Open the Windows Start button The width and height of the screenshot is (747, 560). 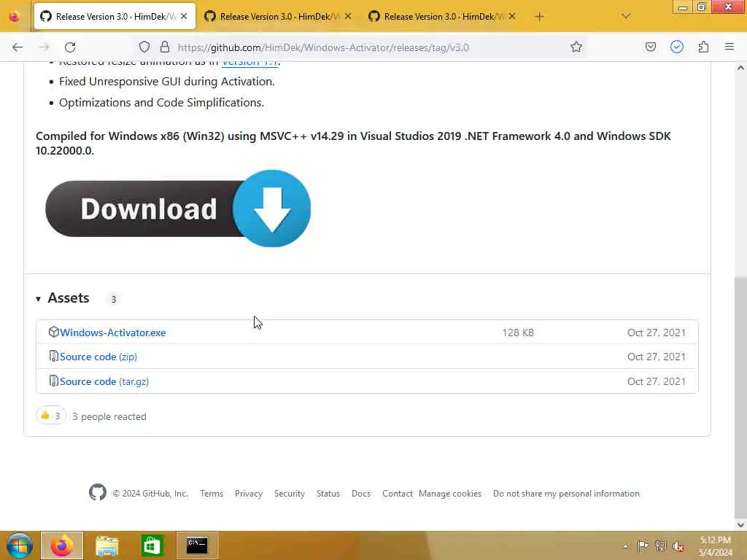[x=19, y=545]
